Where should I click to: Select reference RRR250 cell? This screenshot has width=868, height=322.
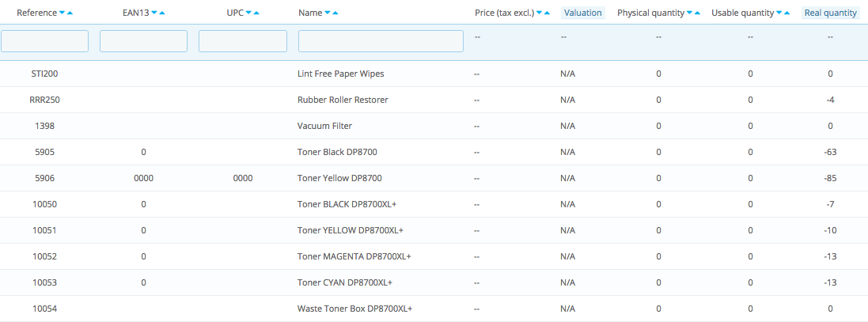[44, 100]
